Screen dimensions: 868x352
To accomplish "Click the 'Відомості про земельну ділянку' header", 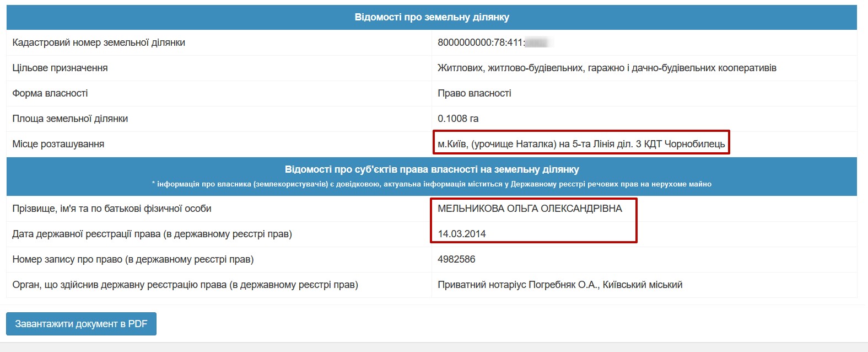I will point(432,17).
